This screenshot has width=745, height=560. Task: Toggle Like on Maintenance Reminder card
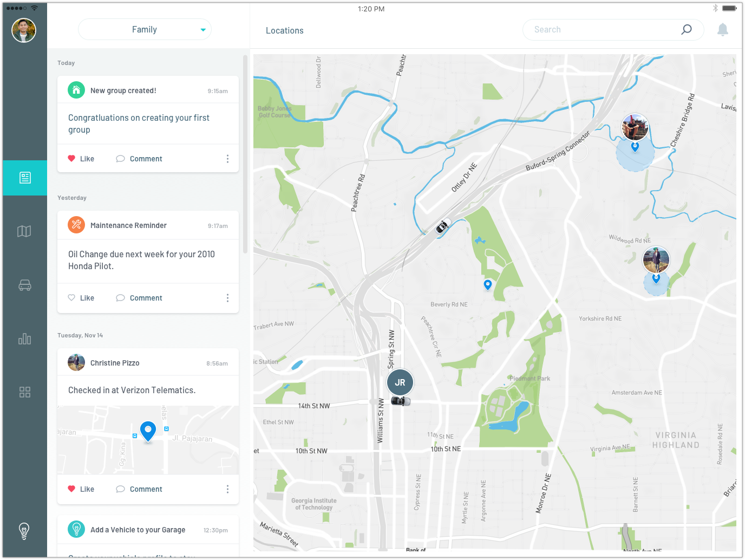tap(81, 298)
